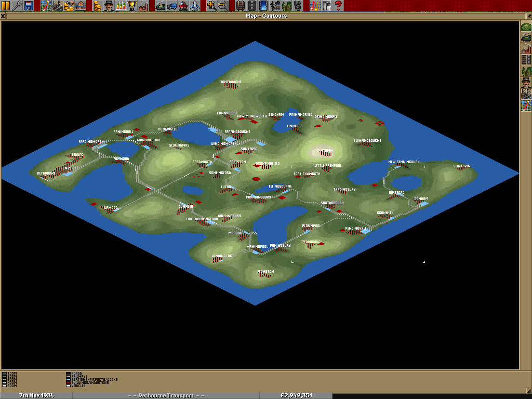Click the 500M legend color swatch
The width and height of the screenshot is (532, 399).
click(x=4, y=386)
